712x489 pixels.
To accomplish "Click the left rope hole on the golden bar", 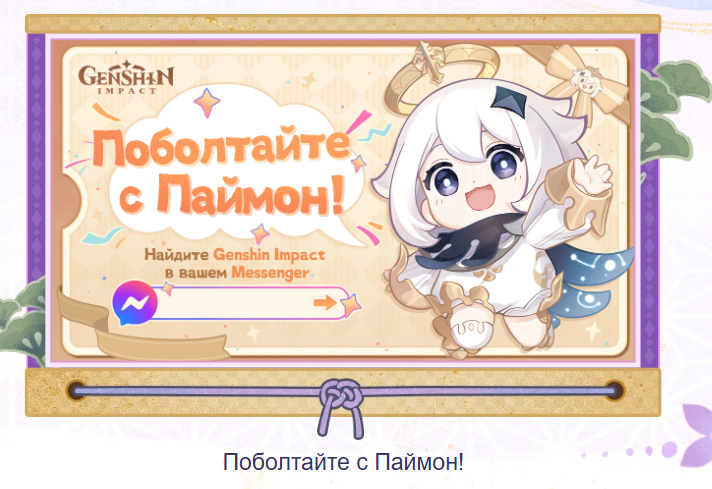I will (76, 391).
